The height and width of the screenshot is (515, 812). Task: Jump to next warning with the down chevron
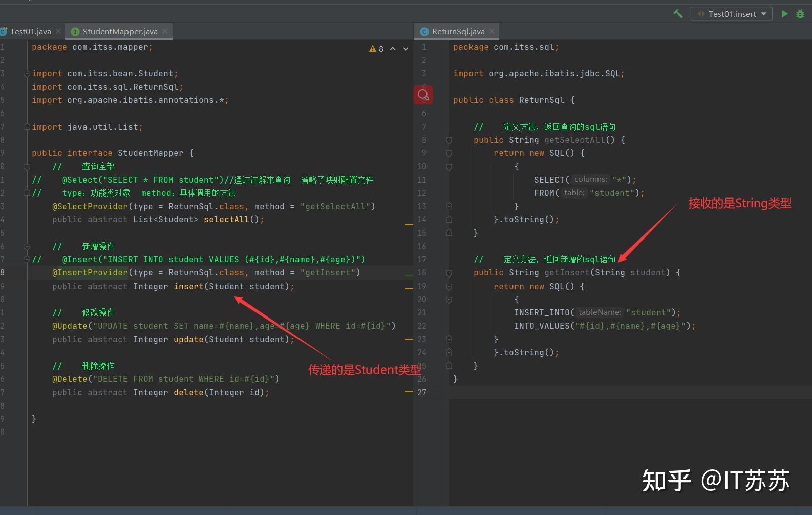(405, 49)
